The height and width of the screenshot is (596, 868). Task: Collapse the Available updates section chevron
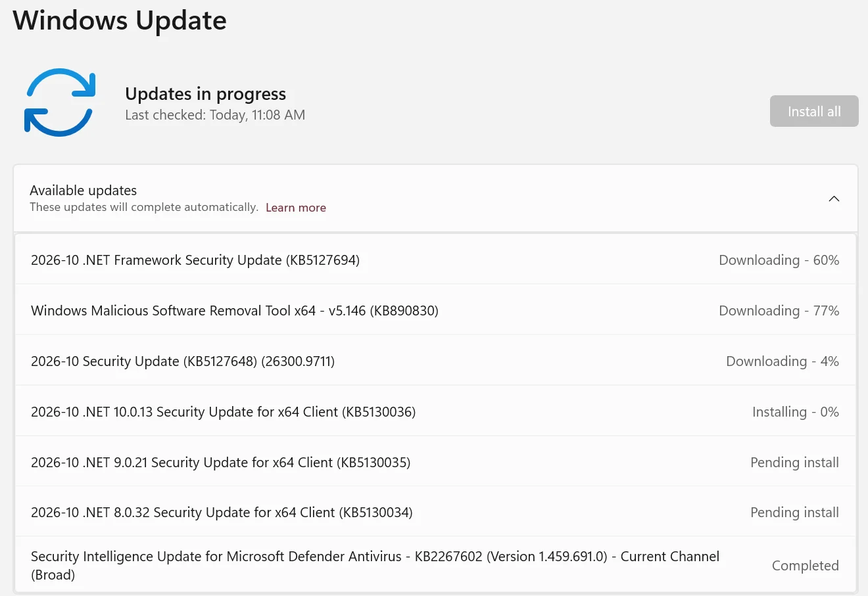(x=834, y=198)
